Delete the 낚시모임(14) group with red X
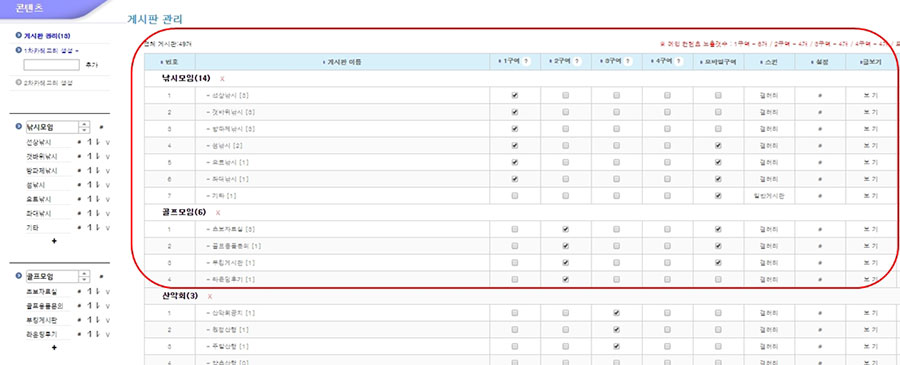The width and height of the screenshot is (900, 365). pos(222,79)
